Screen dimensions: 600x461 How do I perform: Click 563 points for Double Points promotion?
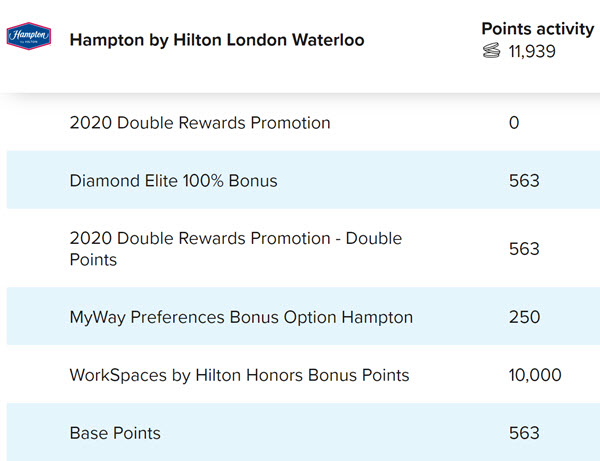pyautogui.click(x=524, y=249)
